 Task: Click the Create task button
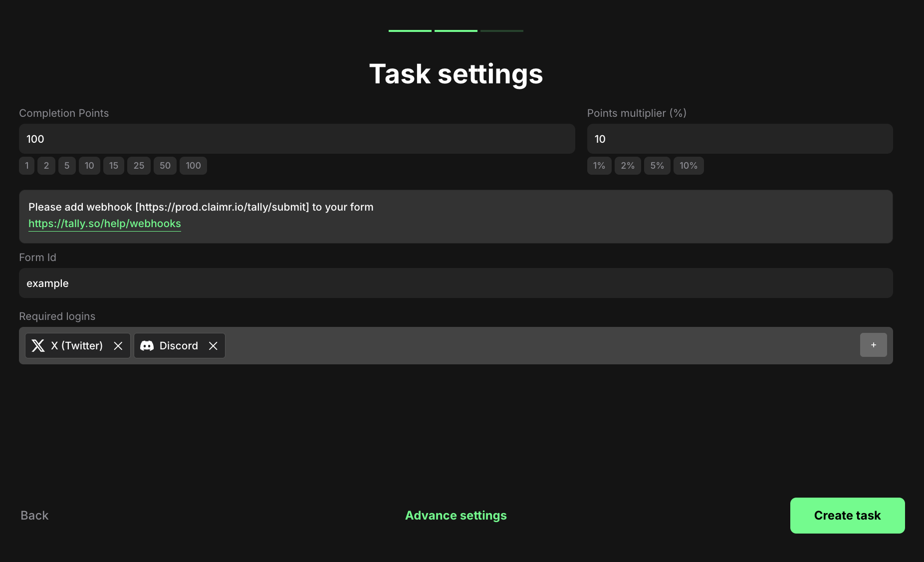[848, 516]
